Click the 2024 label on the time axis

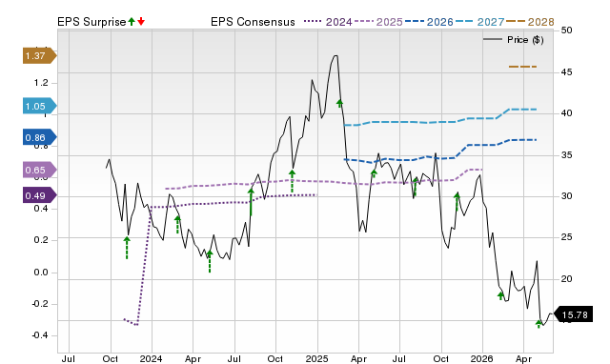coord(151,358)
